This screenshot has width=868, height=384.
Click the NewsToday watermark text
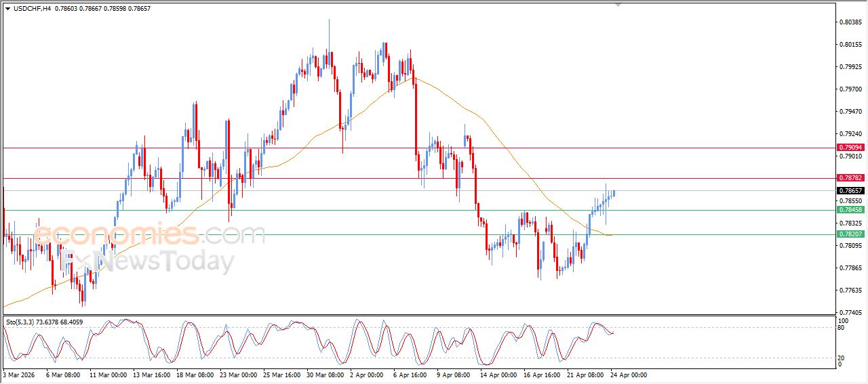(x=161, y=262)
